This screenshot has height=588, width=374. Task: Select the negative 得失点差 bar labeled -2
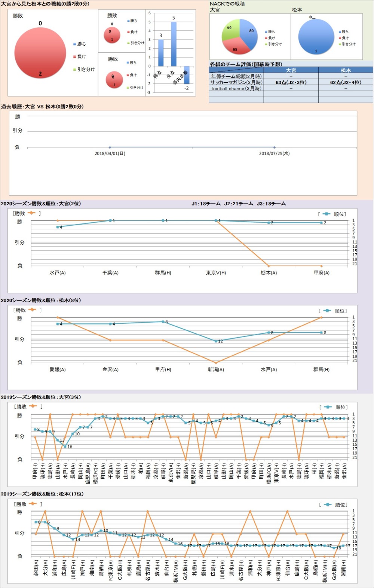point(186,75)
